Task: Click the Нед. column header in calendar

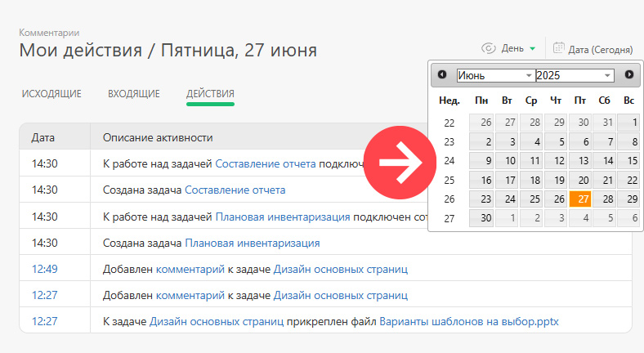Action: 449,101
